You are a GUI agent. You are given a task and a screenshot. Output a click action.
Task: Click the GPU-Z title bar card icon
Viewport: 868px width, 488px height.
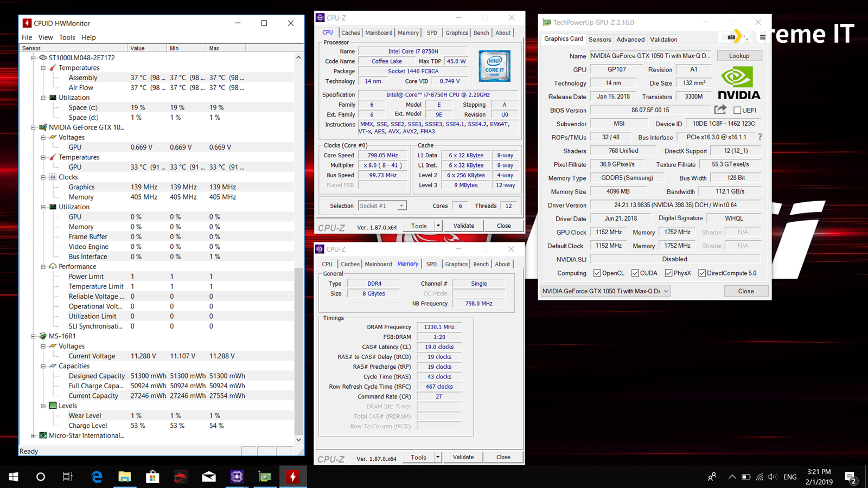pyautogui.click(x=546, y=22)
